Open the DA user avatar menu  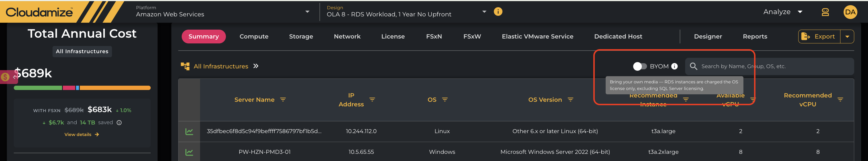point(850,12)
